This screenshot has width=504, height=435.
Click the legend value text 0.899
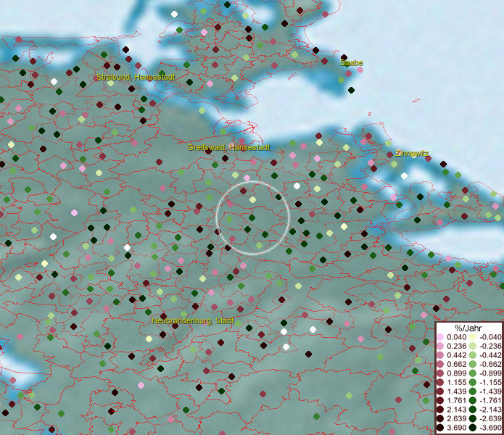click(x=456, y=373)
